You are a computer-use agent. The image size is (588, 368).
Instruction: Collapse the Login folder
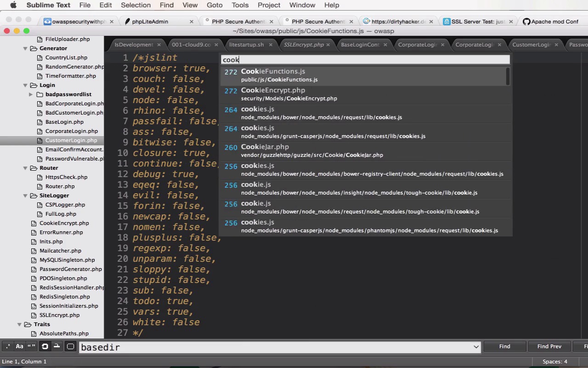[x=25, y=85]
